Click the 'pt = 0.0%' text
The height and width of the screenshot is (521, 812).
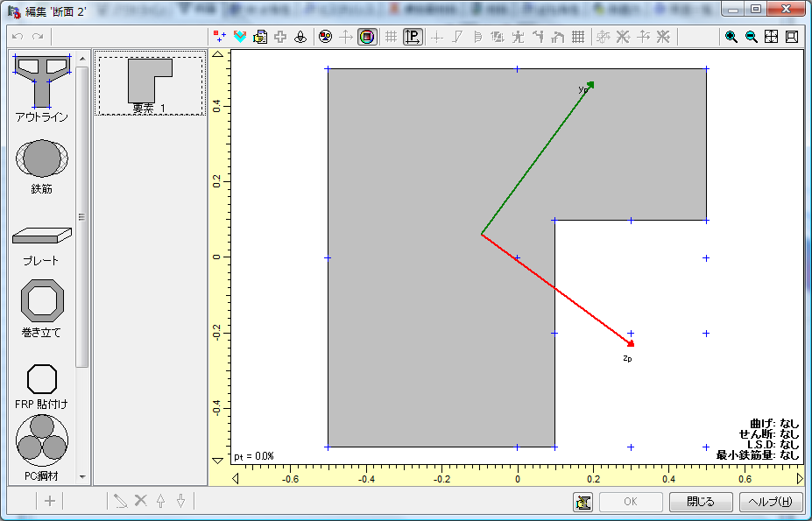point(254,456)
